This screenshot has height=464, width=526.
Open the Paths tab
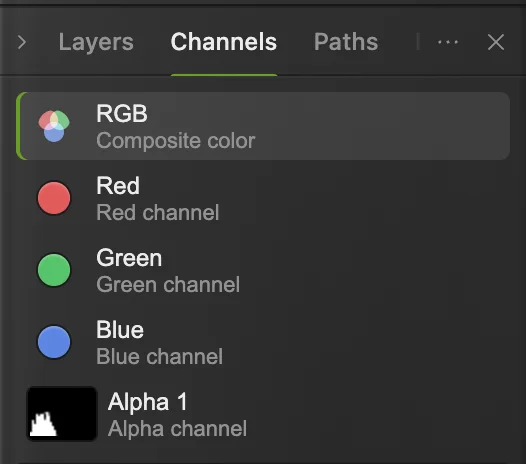coord(346,42)
